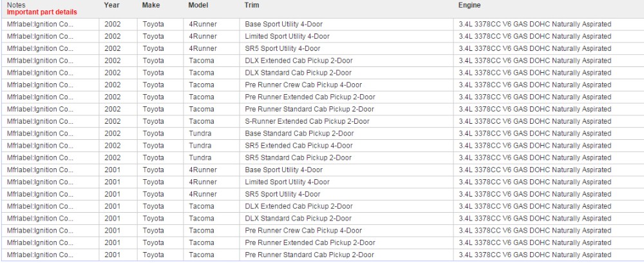Click the Make column header
Screen dimensions: 644x263
pyautogui.click(x=151, y=5)
